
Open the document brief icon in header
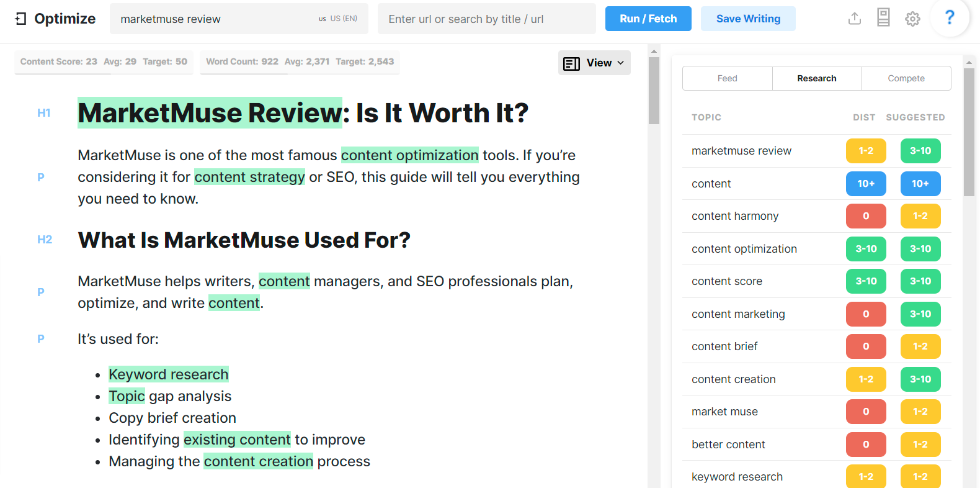pos(883,17)
